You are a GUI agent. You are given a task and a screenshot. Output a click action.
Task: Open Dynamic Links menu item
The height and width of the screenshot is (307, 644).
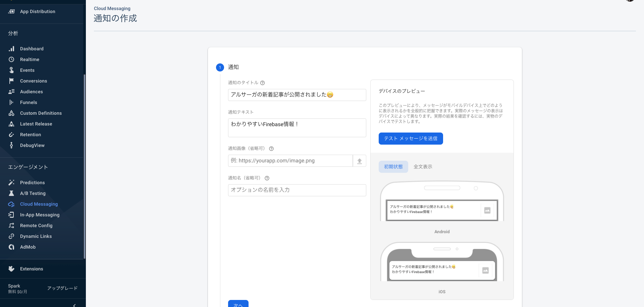36,236
